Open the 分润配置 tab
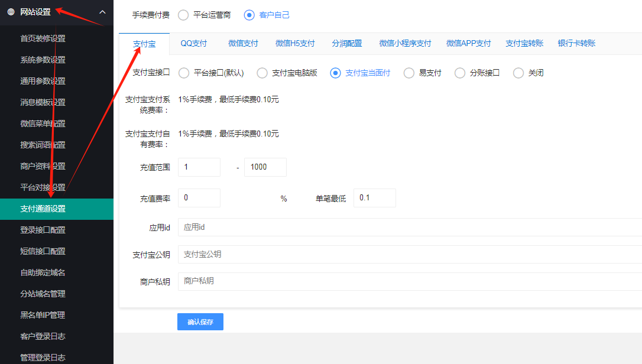The width and height of the screenshot is (642, 364). tap(347, 43)
